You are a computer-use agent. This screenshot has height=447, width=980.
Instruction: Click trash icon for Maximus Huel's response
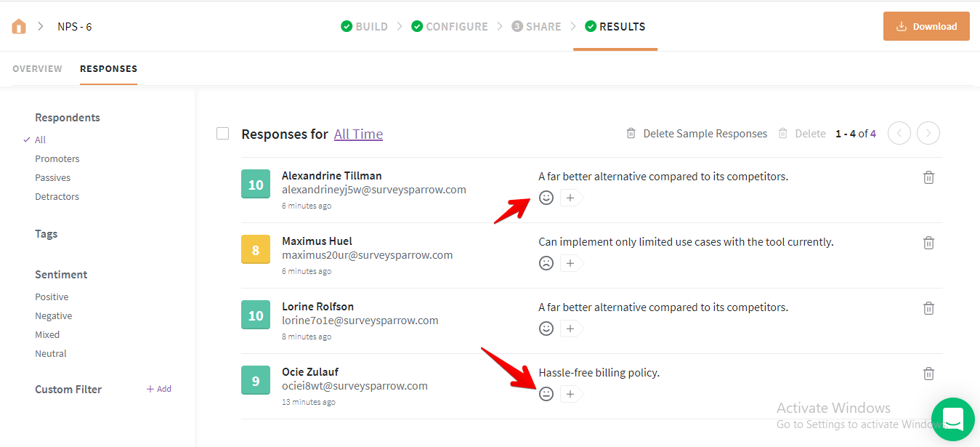point(928,243)
